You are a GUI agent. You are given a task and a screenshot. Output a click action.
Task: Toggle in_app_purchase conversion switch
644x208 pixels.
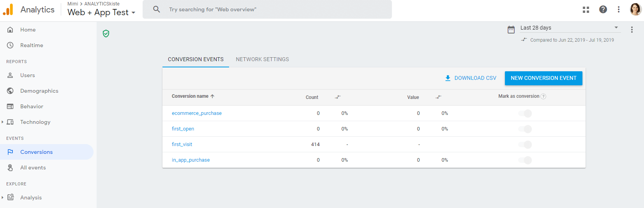(x=525, y=160)
